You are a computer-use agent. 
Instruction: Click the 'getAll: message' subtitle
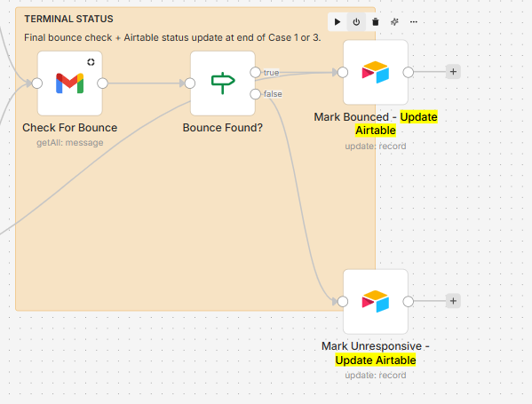(70, 143)
